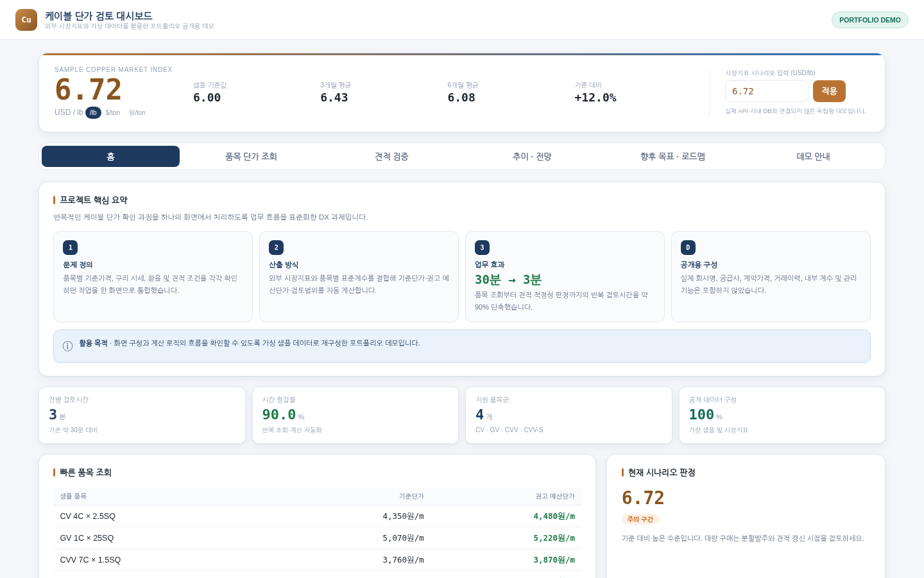
Task: Select the /lb unit toggle
Action: [93, 112]
